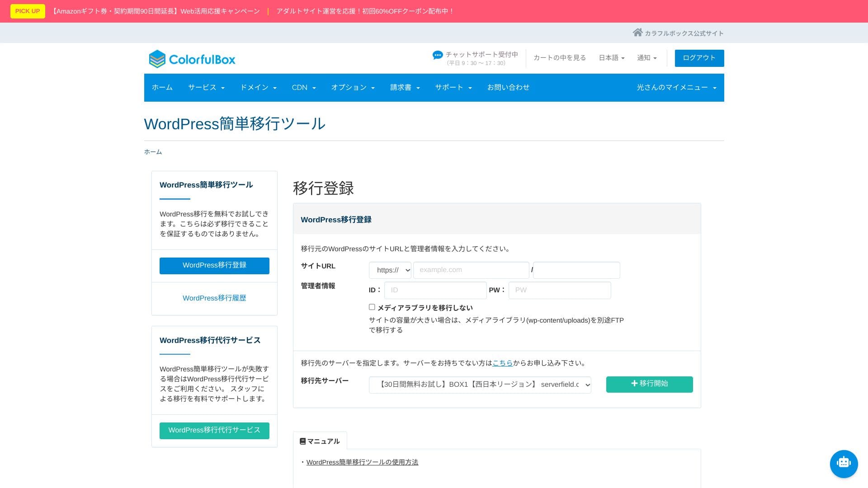The width and height of the screenshot is (868, 488).
Task: Open the ドメイン menu
Action: 258,88
